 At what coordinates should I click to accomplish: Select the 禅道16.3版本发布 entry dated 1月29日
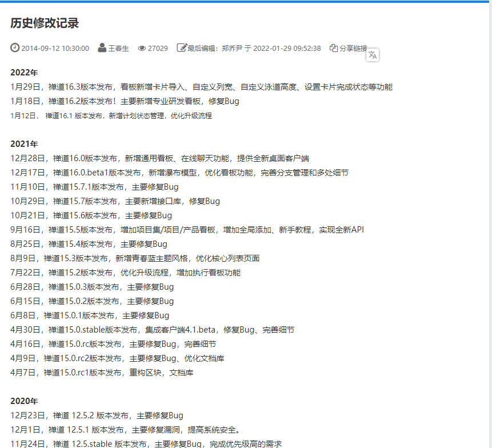(202, 87)
